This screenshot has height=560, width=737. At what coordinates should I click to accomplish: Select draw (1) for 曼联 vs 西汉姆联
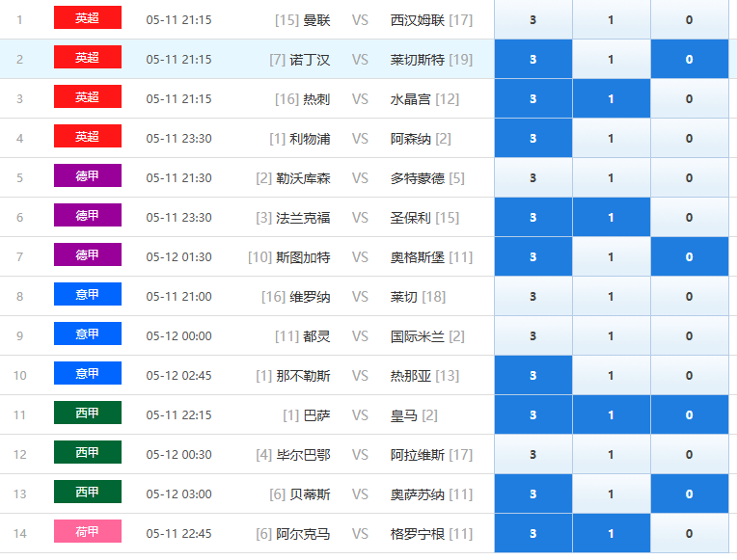[611, 19]
